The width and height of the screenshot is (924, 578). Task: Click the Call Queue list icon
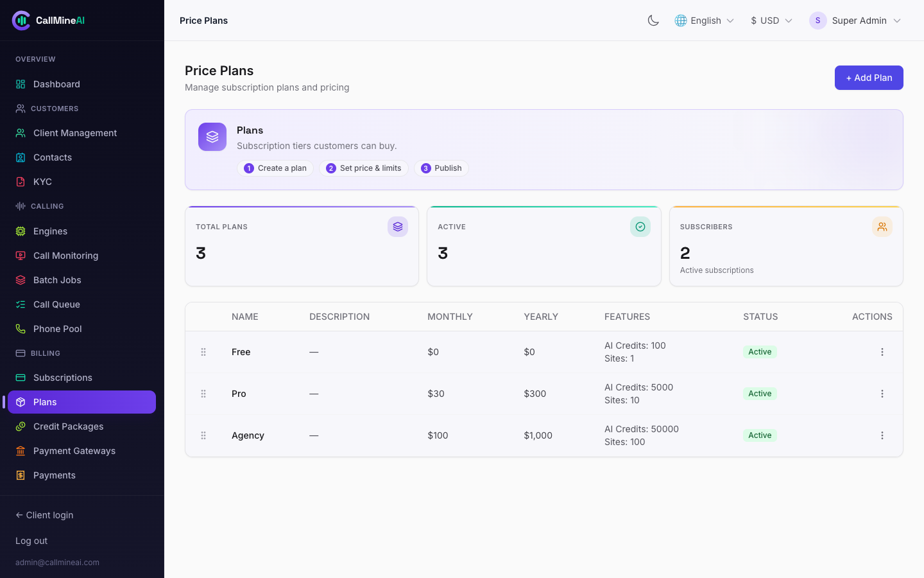[x=21, y=304]
